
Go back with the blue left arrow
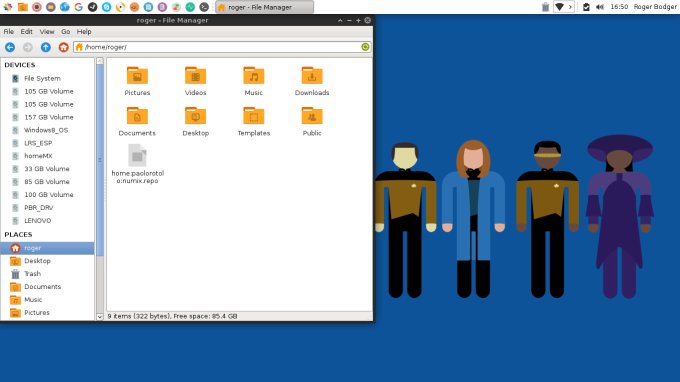10,47
